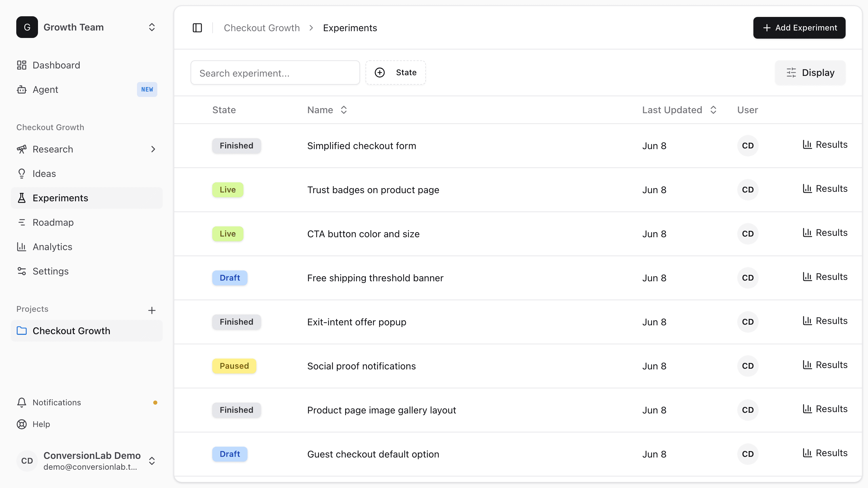Click Live badge for Trust badges row
Viewport: 868px width, 488px height.
pos(228,190)
